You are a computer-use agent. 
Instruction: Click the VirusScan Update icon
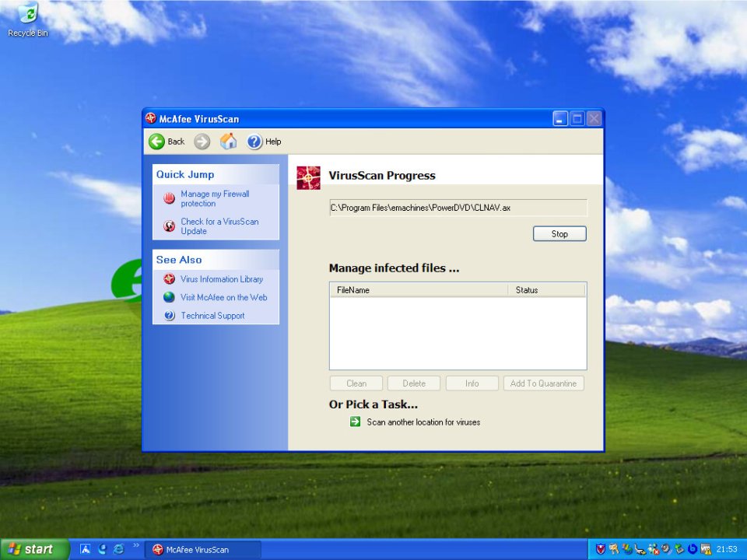click(x=169, y=226)
